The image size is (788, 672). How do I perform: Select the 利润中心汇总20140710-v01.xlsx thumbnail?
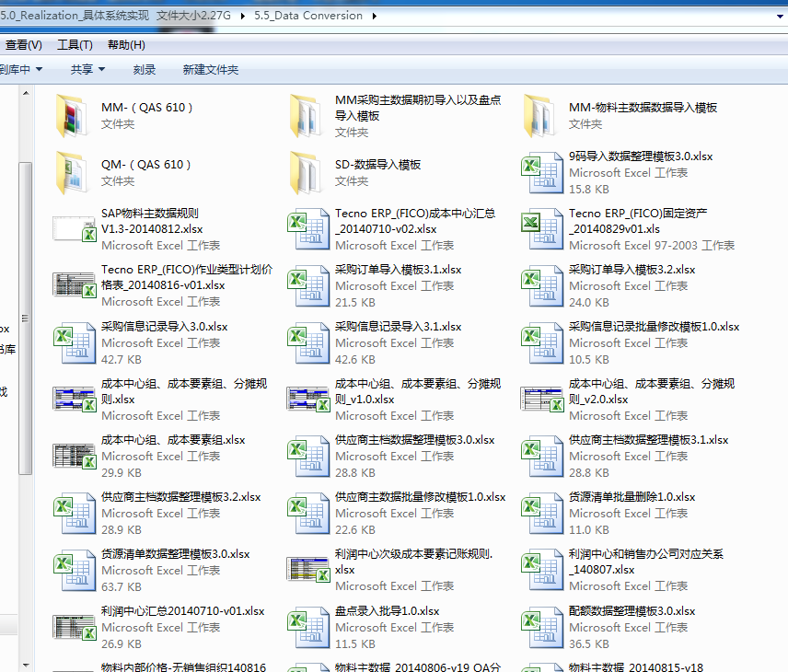click(75, 627)
